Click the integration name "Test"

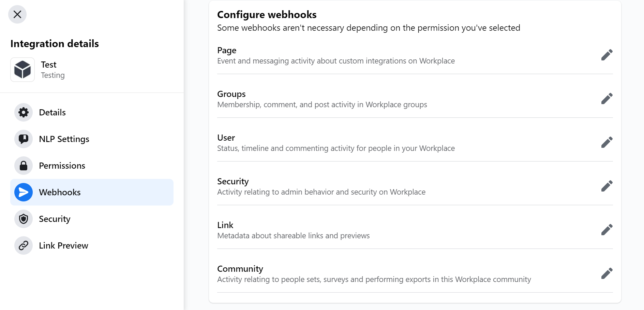[49, 65]
